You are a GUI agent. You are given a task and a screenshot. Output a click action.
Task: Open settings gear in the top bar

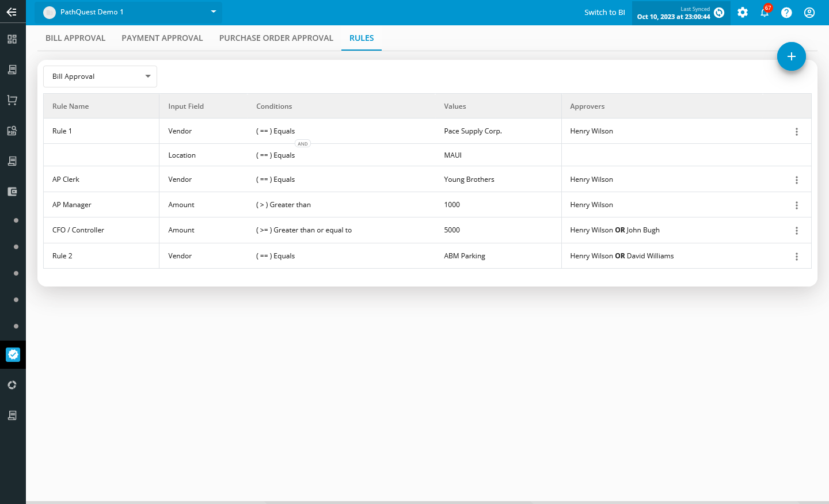point(743,13)
